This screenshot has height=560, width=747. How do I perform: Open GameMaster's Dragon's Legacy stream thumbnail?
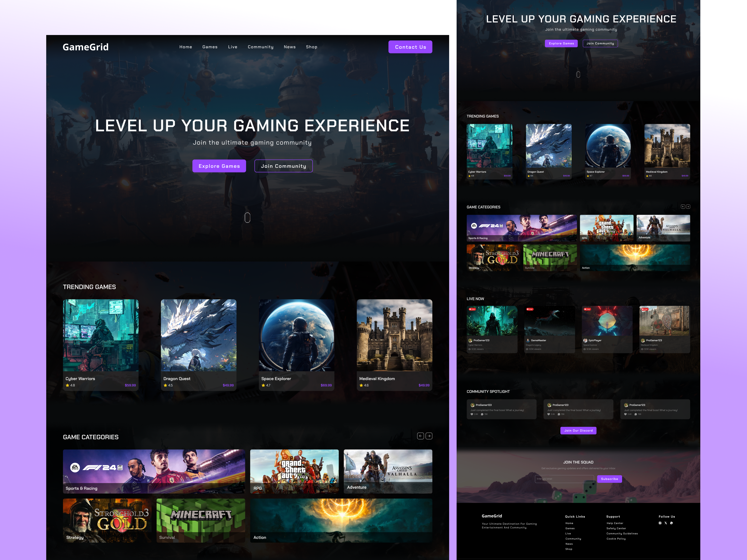[550, 321]
